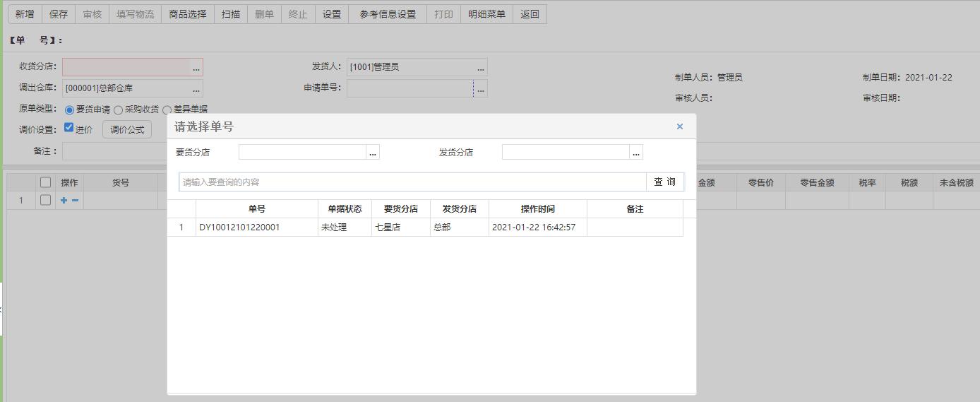
Task: Click the 删单 toolbar button
Action: (264, 14)
